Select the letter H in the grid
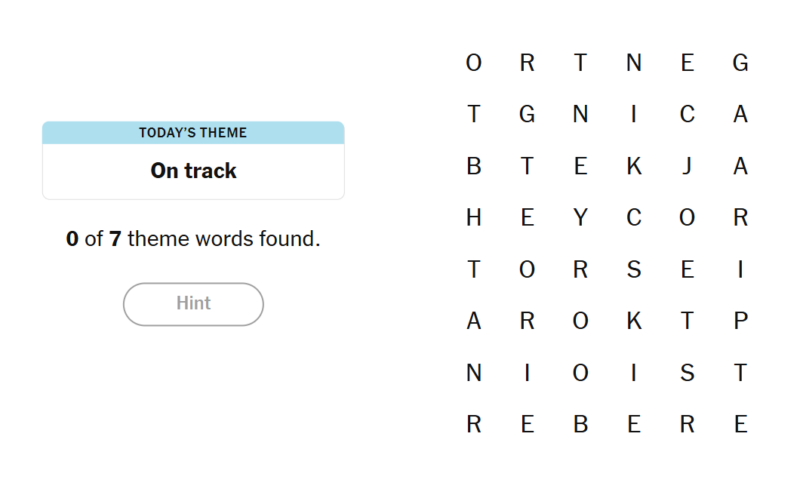 coord(474,219)
